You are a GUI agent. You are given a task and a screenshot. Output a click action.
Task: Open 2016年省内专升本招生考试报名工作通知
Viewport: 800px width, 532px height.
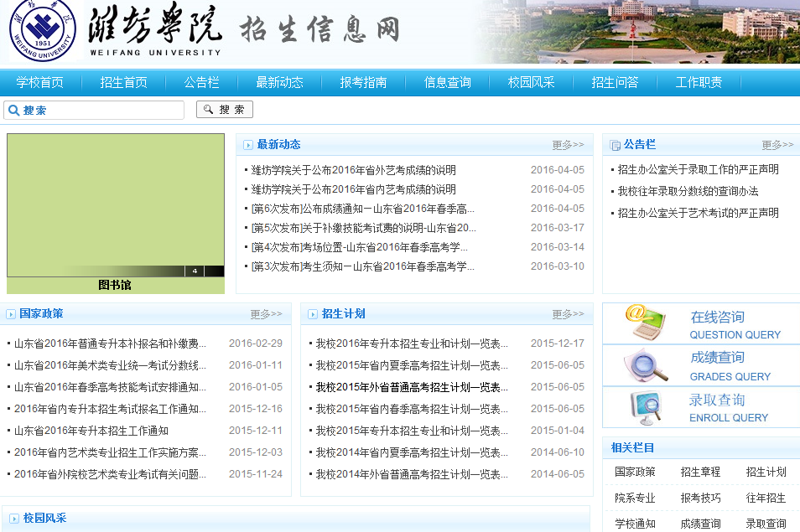[x=110, y=409]
